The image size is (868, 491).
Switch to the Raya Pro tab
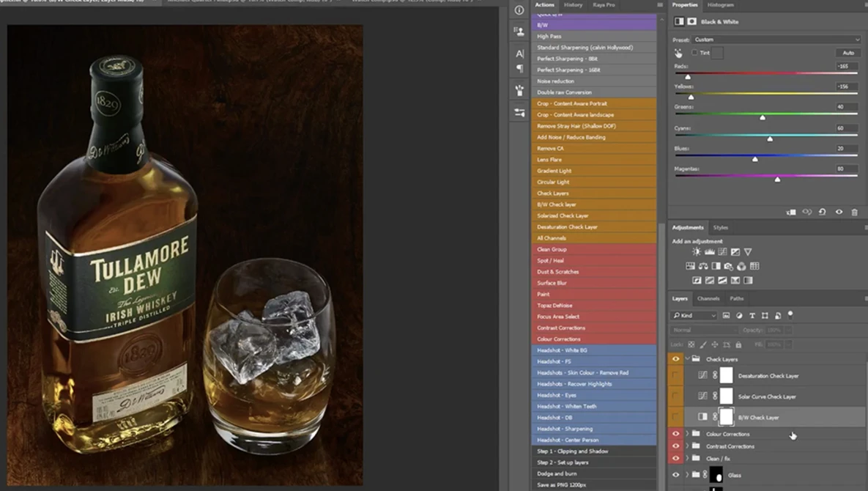[604, 5]
